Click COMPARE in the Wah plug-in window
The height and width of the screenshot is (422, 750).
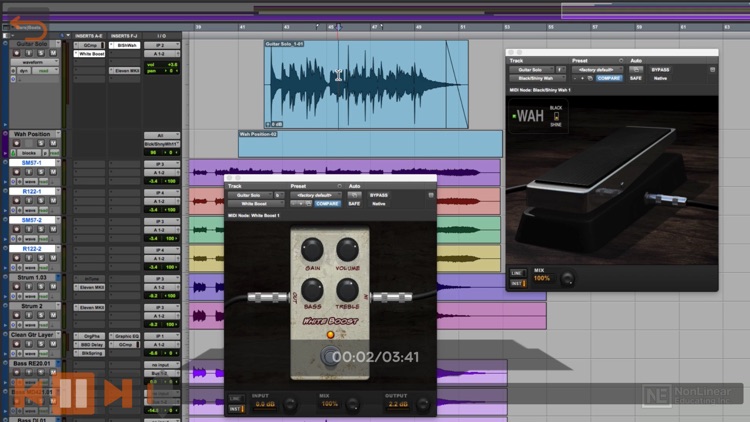[608, 78]
